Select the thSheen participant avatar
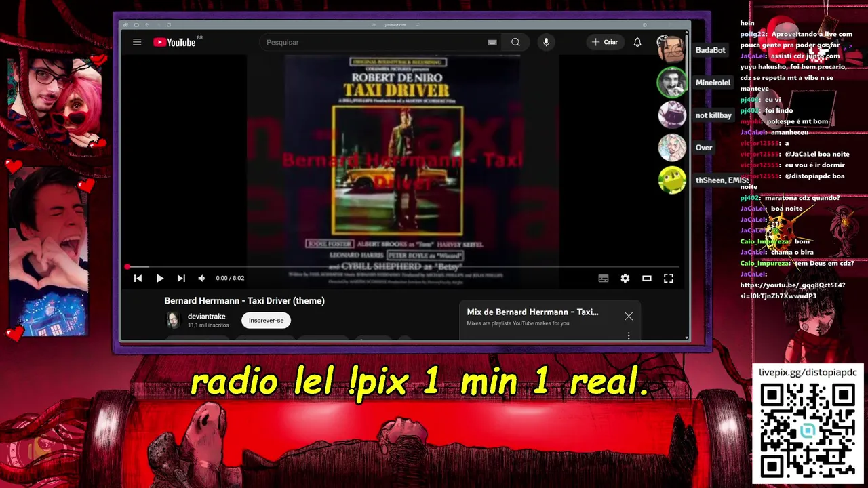This screenshot has width=868, height=488. (x=672, y=180)
